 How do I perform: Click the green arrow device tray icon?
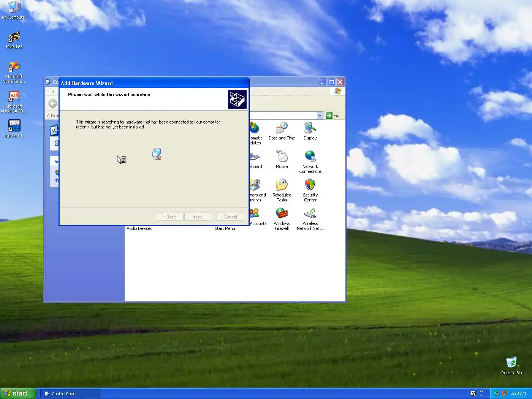(x=497, y=393)
